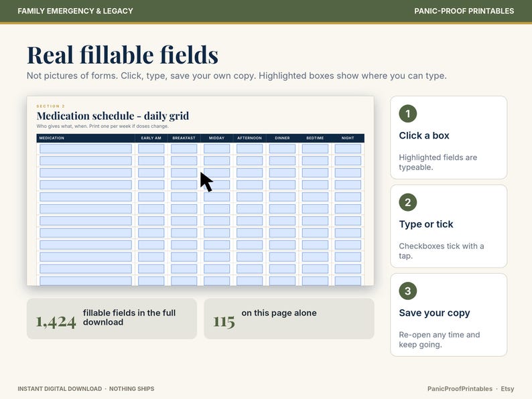The height and width of the screenshot is (399, 532).
Task: Open the "Save your copy" step card
Action: [x=448, y=315]
